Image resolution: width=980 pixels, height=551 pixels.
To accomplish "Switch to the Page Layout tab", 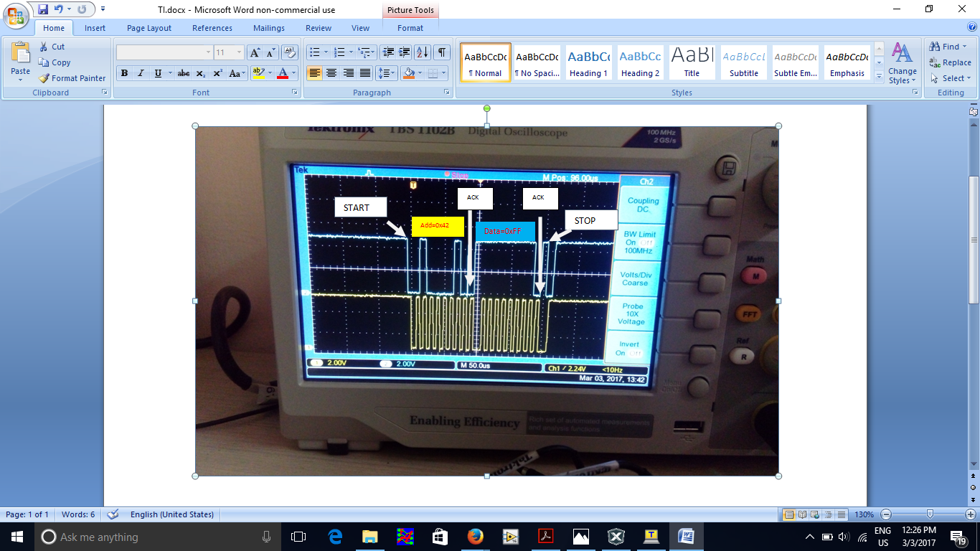I will tap(149, 28).
